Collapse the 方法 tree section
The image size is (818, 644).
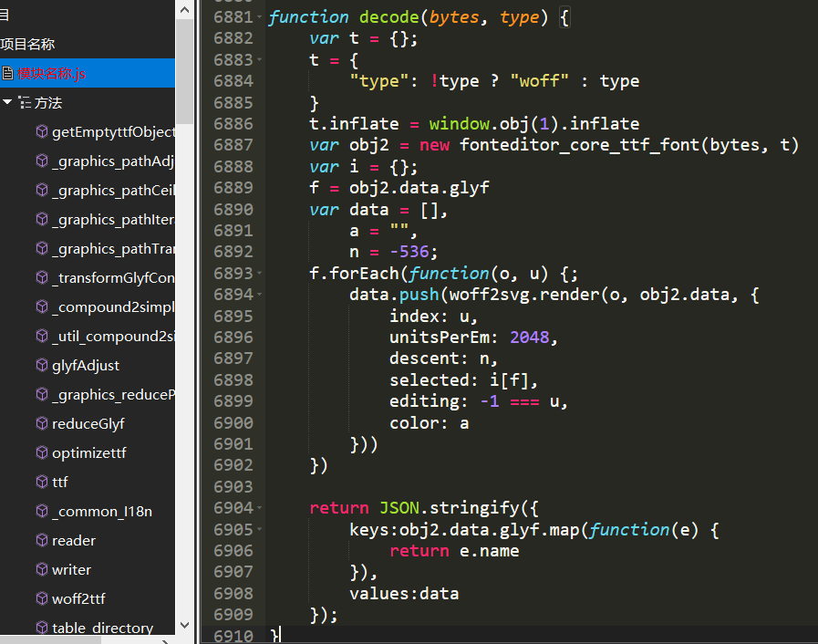[7, 102]
